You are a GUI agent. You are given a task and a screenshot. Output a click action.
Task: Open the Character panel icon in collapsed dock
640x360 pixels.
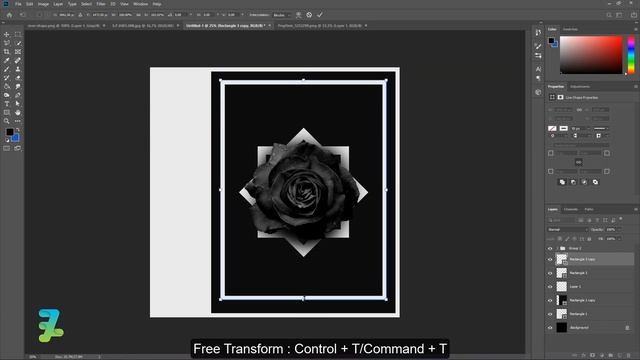pos(538,69)
